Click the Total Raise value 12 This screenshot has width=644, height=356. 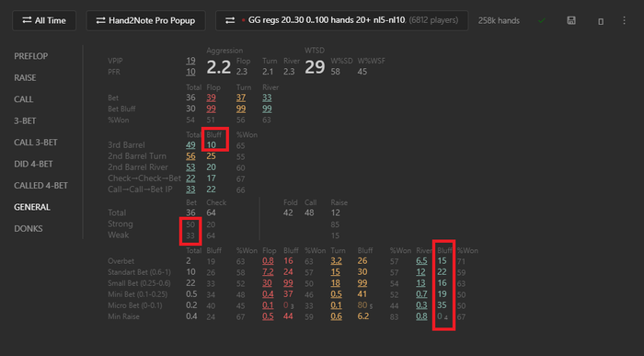tap(336, 212)
